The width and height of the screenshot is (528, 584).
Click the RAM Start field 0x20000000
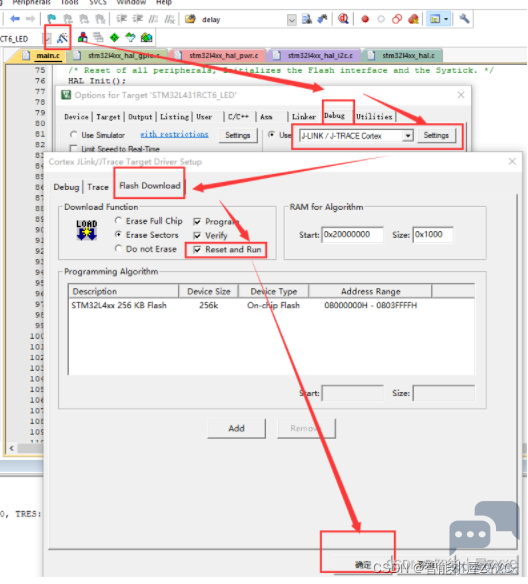[353, 235]
